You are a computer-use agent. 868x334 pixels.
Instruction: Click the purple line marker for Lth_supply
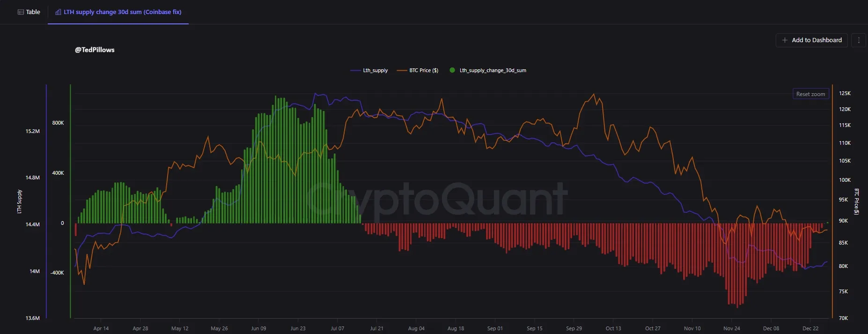pos(355,70)
